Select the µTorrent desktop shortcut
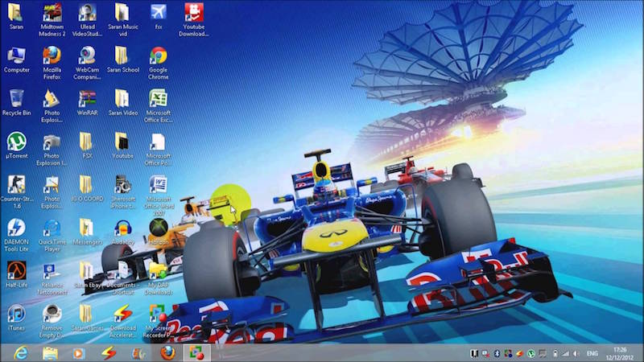Image resolution: width=644 pixels, height=362 pixels. pyautogui.click(x=16, y=146)
